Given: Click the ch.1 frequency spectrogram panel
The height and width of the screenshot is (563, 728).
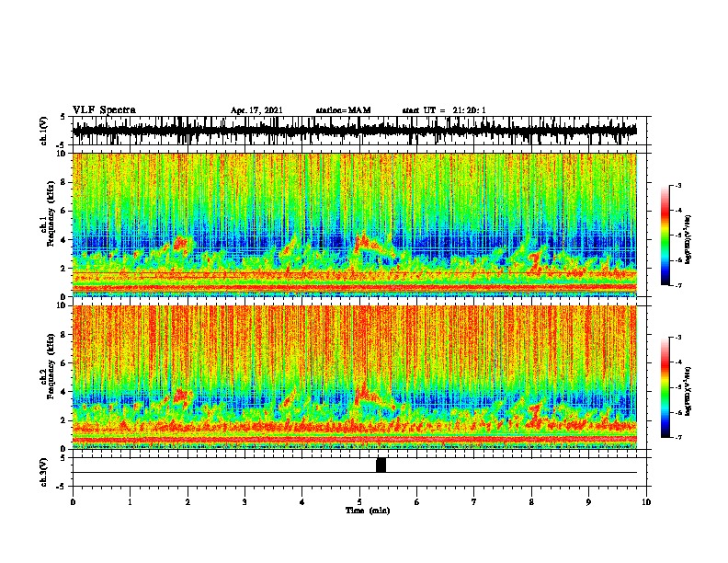Looking at the screenshot, I should pyautogui.click(x=354, y=224).
